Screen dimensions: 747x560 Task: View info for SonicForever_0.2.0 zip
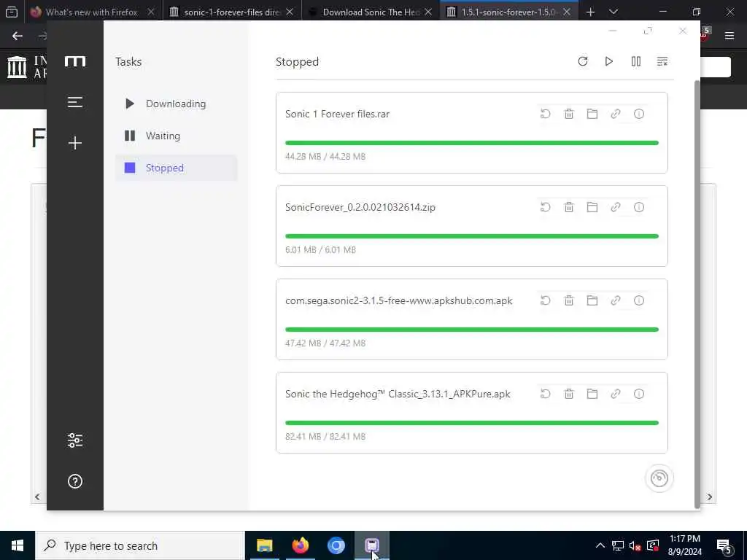(x=639, y=207)
